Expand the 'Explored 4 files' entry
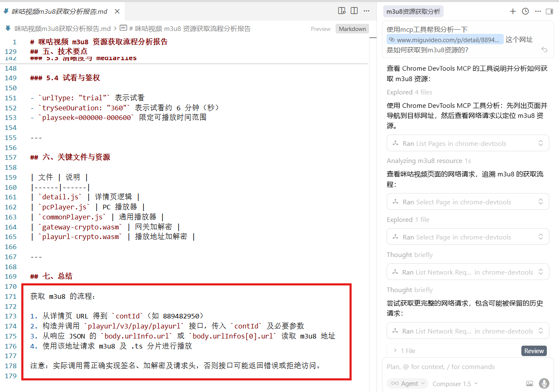 click(x=409, y=92)
